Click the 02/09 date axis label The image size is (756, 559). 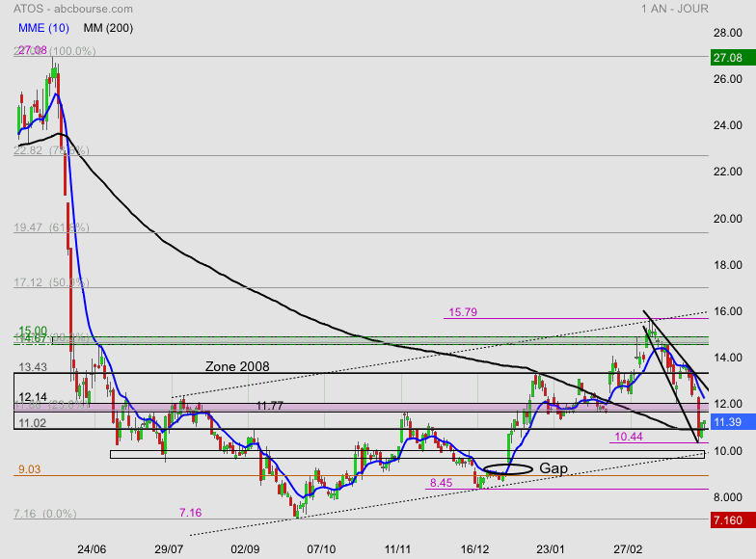pyautogui.click(x=245, y=549)
